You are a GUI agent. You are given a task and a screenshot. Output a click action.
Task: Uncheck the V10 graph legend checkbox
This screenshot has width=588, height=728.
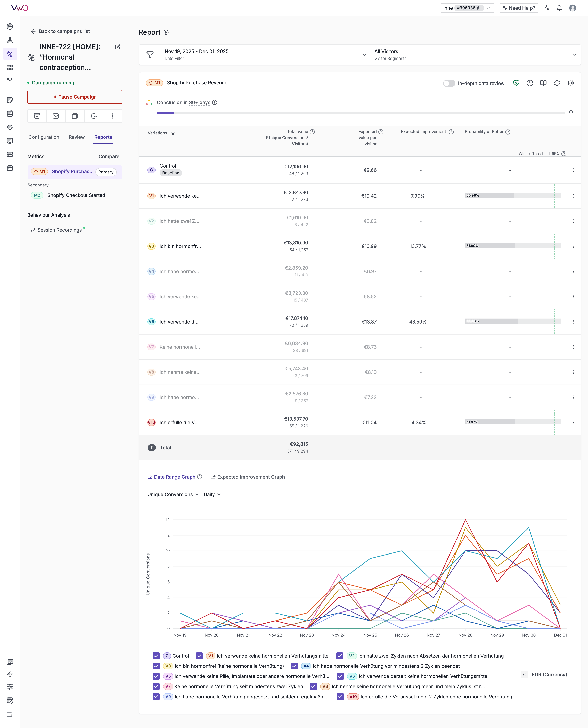pyautogui.click(x=340, y=697)
